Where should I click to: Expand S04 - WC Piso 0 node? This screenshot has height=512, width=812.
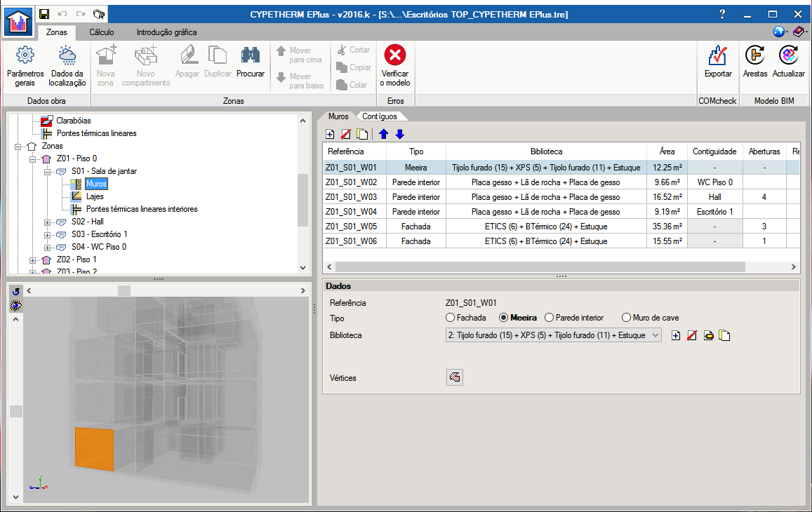[47, 248]
